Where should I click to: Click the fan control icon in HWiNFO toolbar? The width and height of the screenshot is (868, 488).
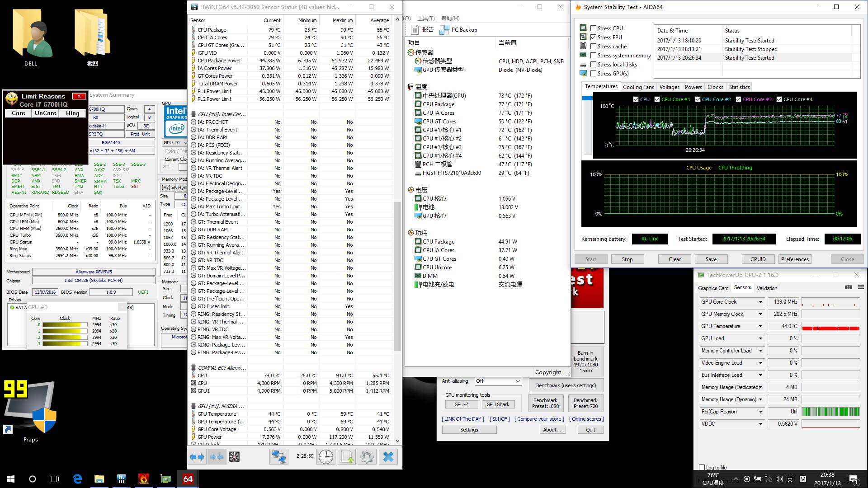coord(234,456)
